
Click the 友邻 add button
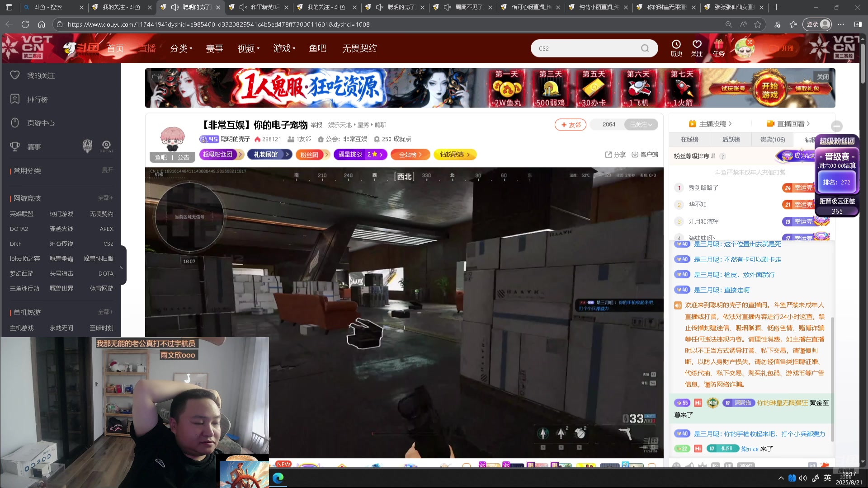[x=571, y=125]
